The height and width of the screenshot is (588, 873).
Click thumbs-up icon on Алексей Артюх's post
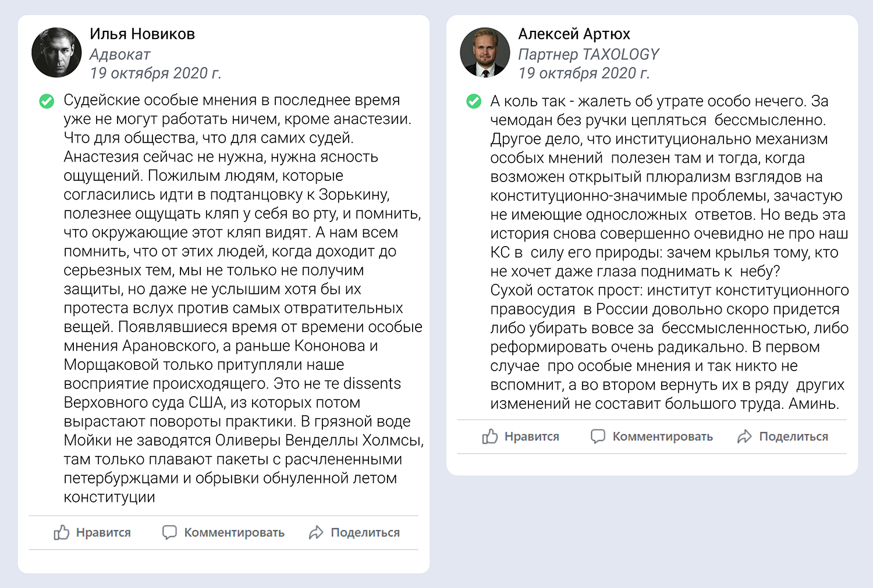[x=490, y=436]
